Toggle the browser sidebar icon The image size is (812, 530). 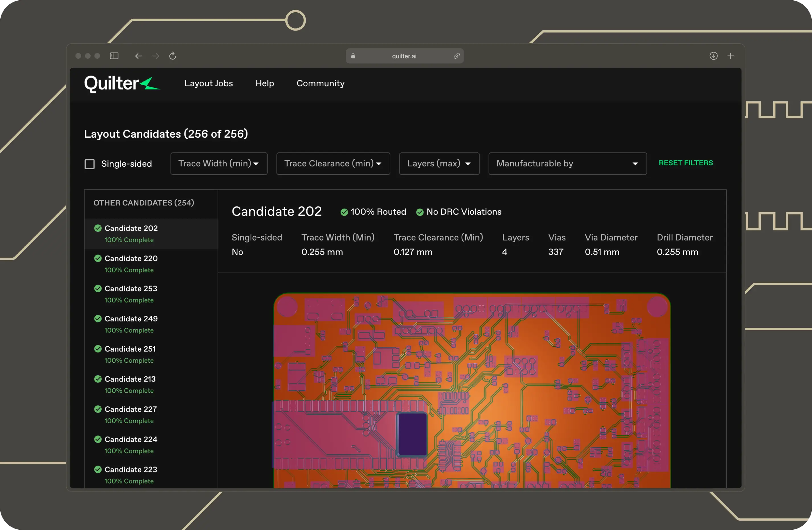click(114, 56)
